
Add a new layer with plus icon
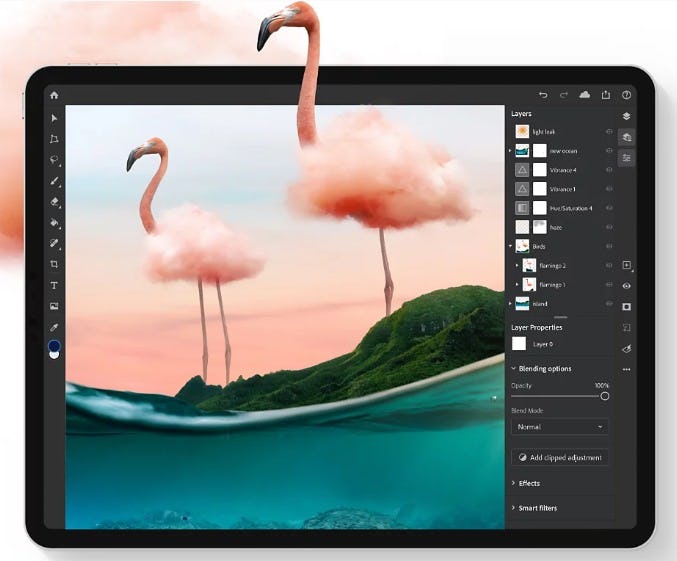pos(626,265)
